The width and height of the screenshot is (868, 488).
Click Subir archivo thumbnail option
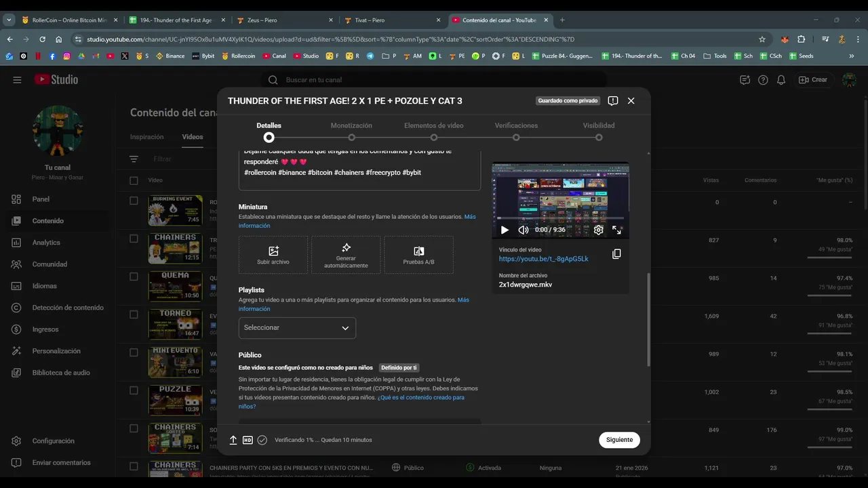tap(273, 255)
